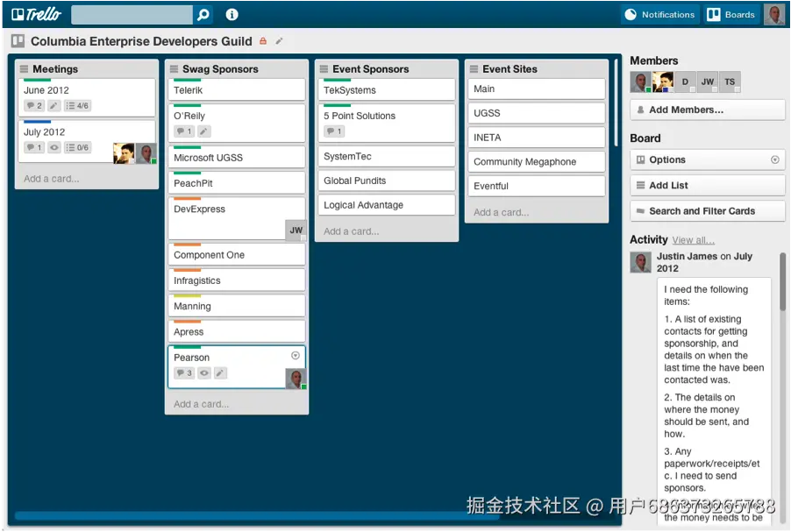Toggle the eye subscribe badge on July 2012
This screenshot has width=791, height=532.
click(x=54, y=147)
